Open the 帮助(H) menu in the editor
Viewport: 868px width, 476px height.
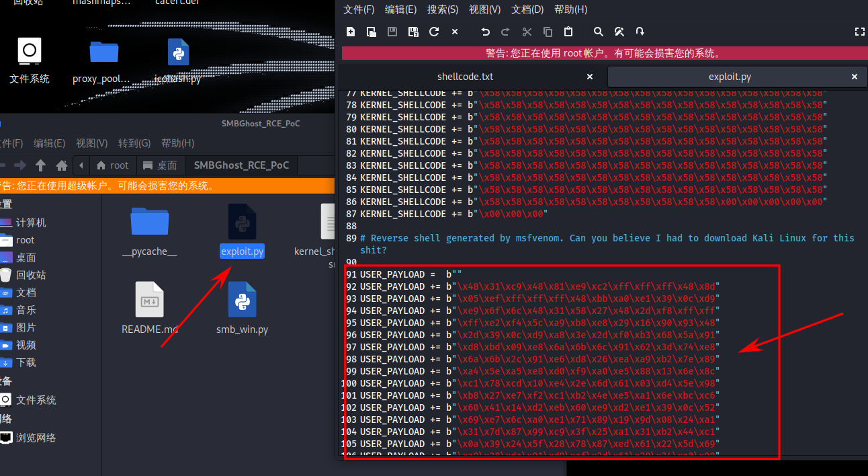tap(570, 9)
